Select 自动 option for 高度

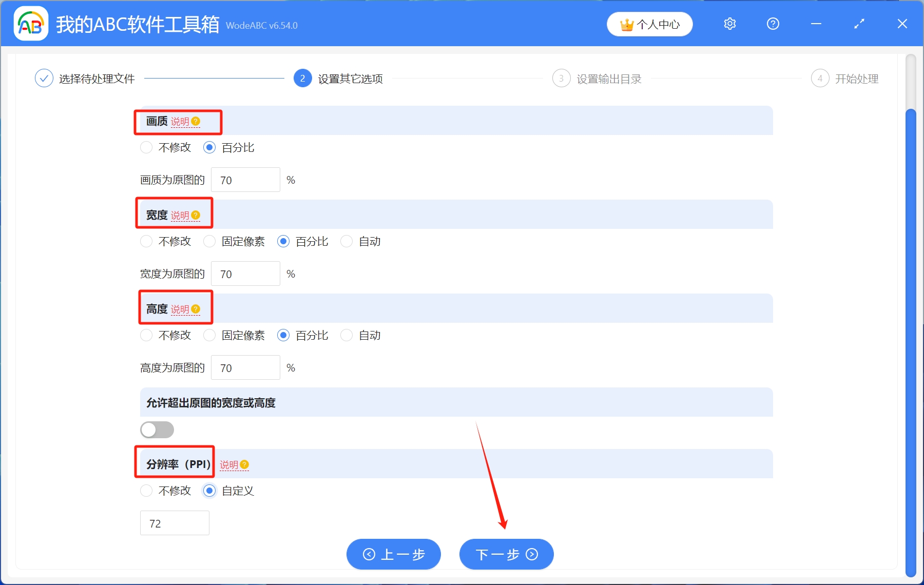tap(346, 335)
